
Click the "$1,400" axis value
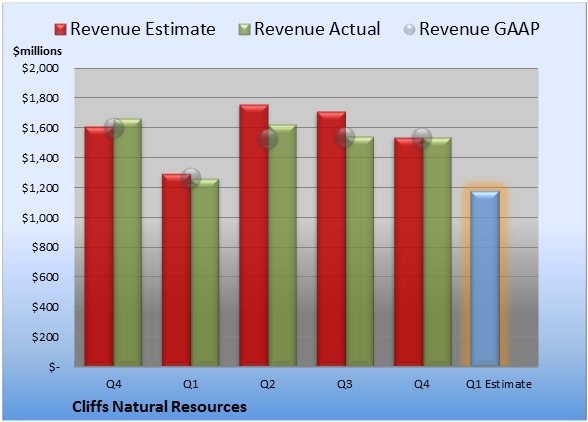pyautogui.click(x=40, y=158)
